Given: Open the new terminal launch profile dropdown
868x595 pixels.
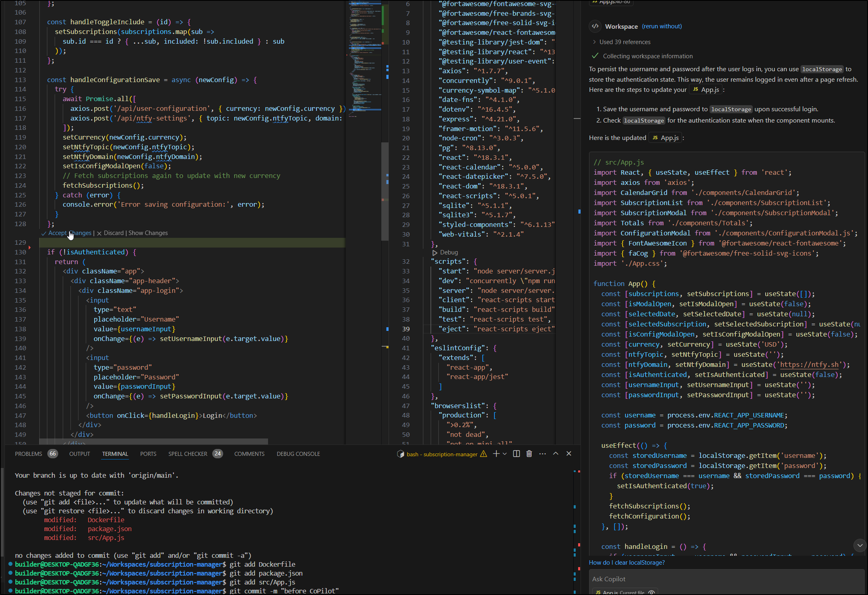Looking at the screenshot, I should (505, 454).
